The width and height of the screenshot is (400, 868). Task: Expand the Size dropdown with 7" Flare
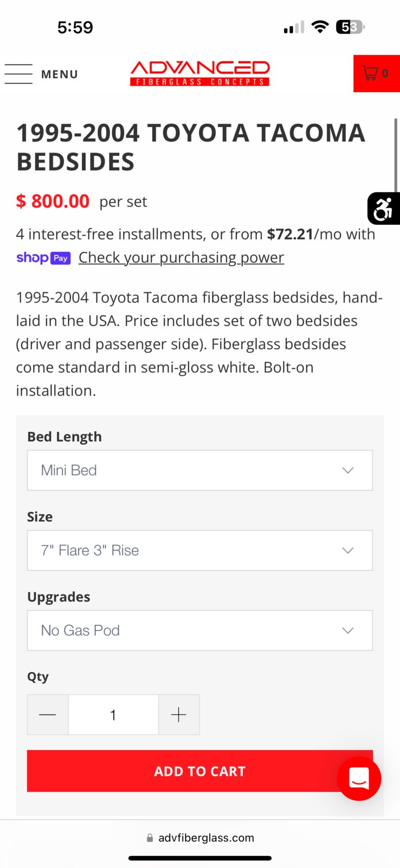(x=200, y=550)
